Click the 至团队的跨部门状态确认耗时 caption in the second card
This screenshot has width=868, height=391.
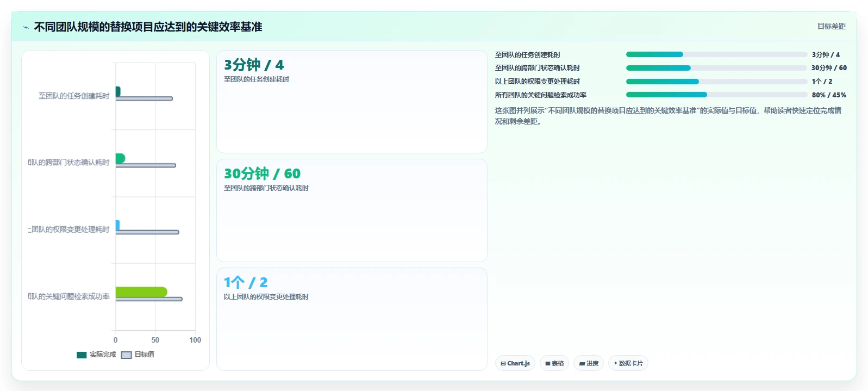(x=266, y=188)
